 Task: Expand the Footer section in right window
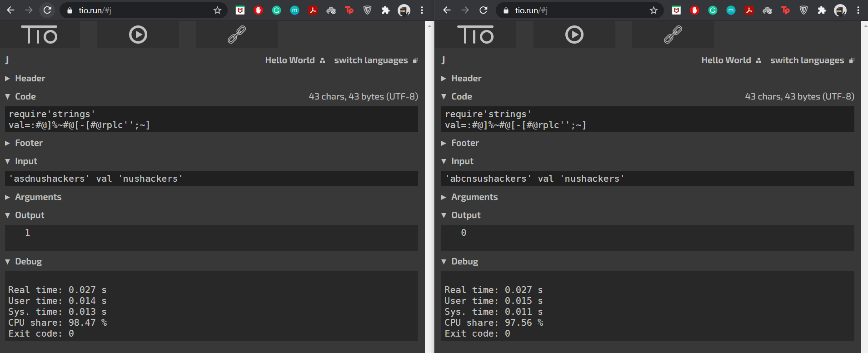pyautogui.click(x=460, y=143)
